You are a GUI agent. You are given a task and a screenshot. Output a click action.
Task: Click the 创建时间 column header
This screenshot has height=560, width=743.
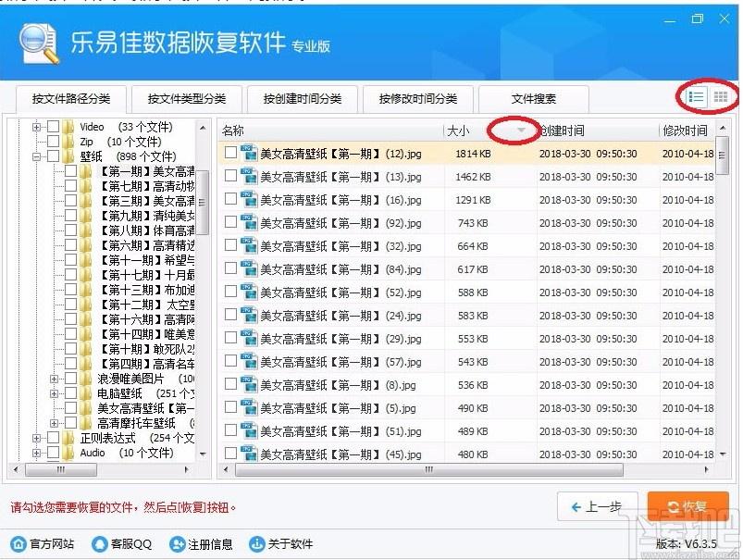598,131
